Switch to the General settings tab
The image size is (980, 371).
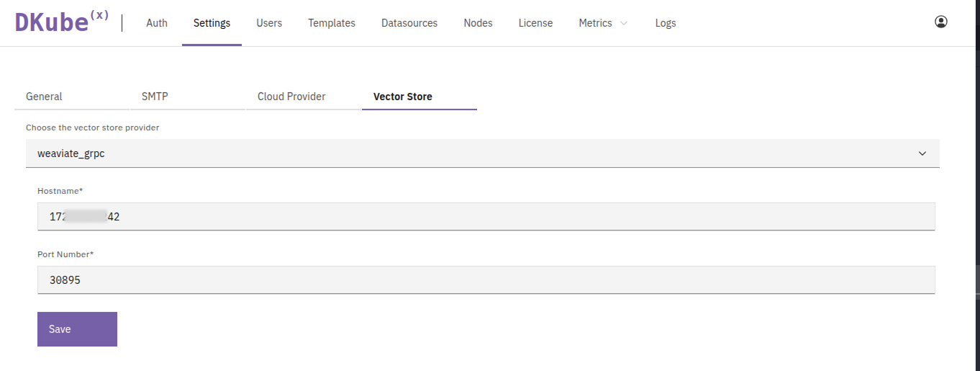point(45,97)
